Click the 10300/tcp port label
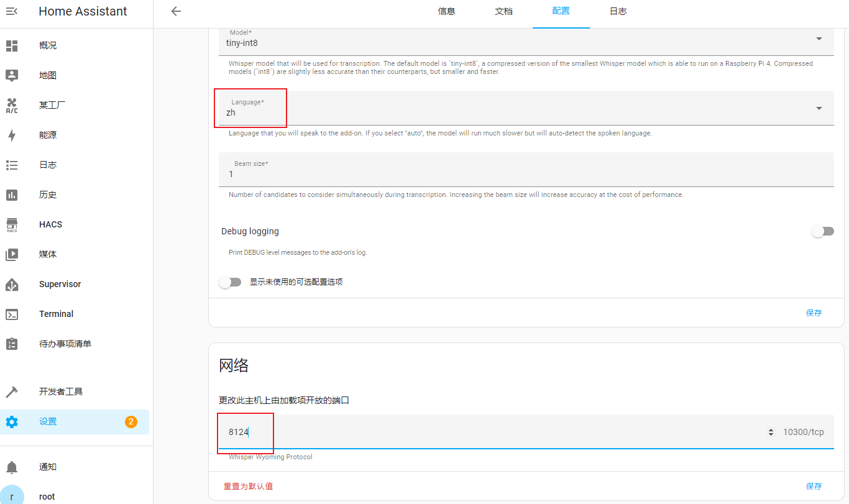Viewport: 849px width, 504px height. [804, 432]
